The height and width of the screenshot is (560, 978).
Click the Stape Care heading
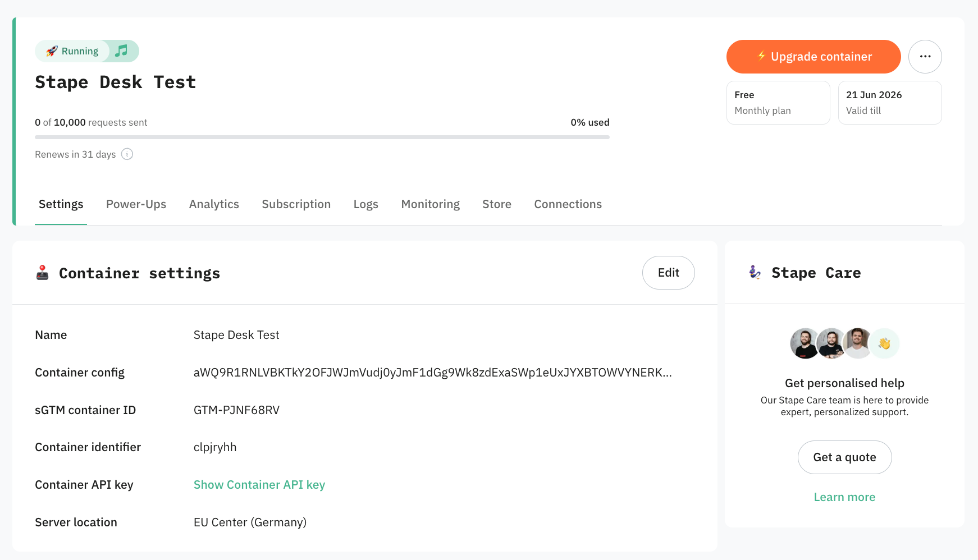click(816, 273)
